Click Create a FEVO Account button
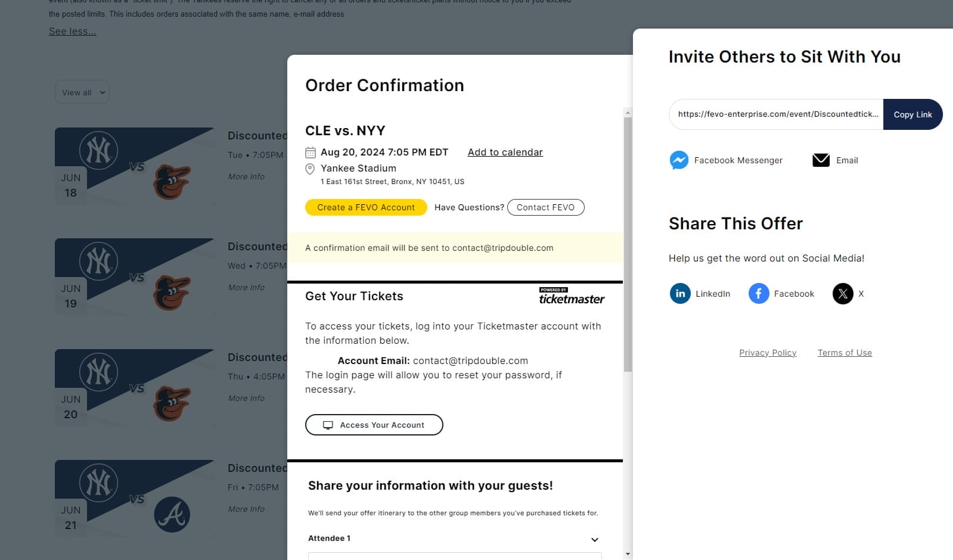Image resolution: width=953 pixels, height=560 pixels. 366,207
